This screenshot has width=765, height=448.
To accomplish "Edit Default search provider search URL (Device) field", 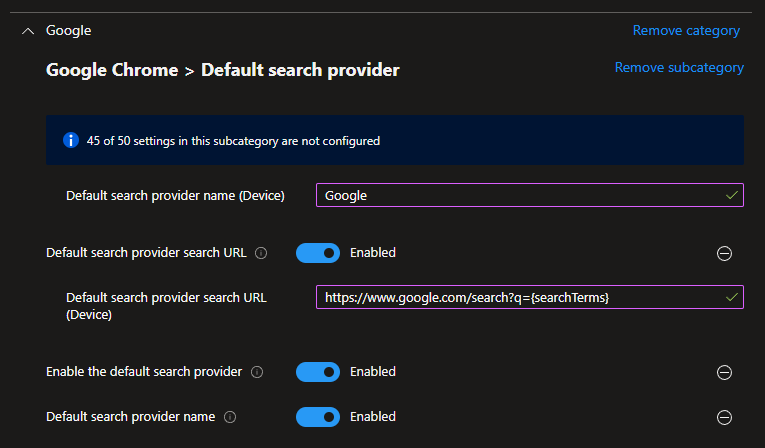I will tap(530, 297).
